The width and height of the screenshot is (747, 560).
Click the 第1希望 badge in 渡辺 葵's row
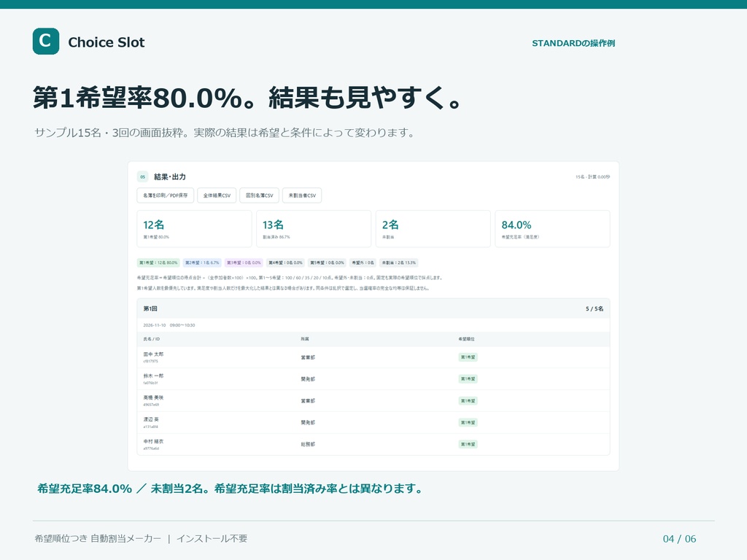468,422
